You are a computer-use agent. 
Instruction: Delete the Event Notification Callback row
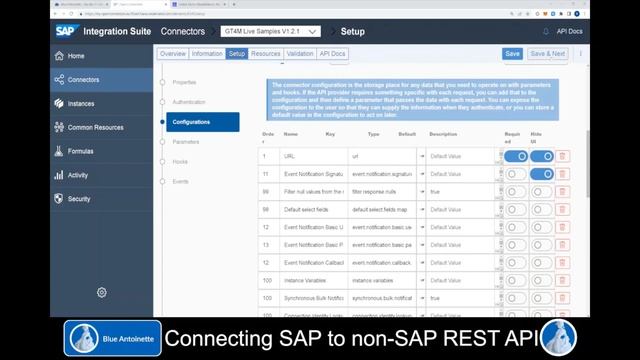point(562,263)
